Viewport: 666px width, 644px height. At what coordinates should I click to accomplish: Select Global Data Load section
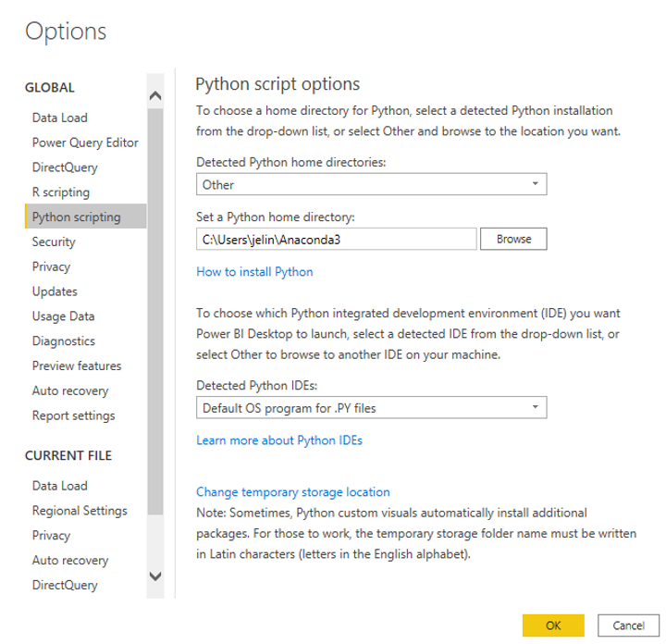pos(60,118)
